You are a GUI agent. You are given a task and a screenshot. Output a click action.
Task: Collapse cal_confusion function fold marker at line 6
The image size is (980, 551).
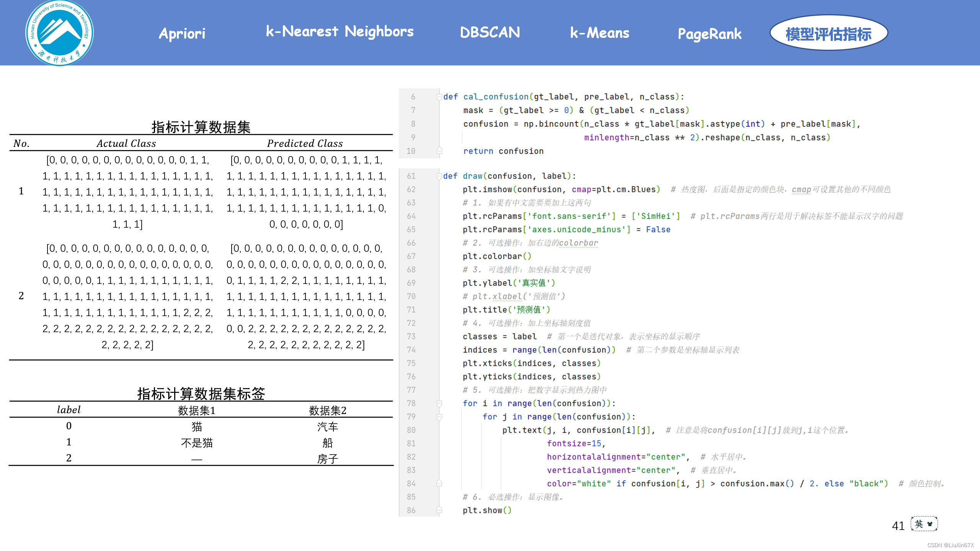(x=439, y=97)
